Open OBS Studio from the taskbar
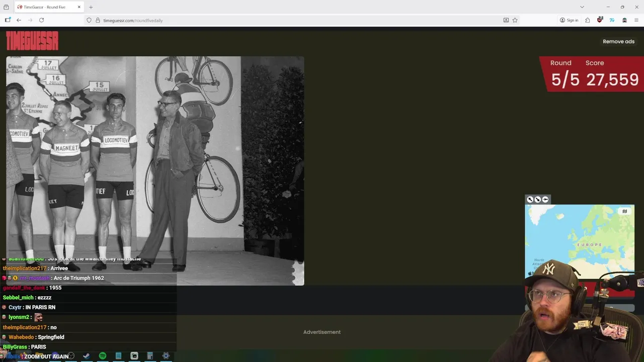 click(70, 356)
